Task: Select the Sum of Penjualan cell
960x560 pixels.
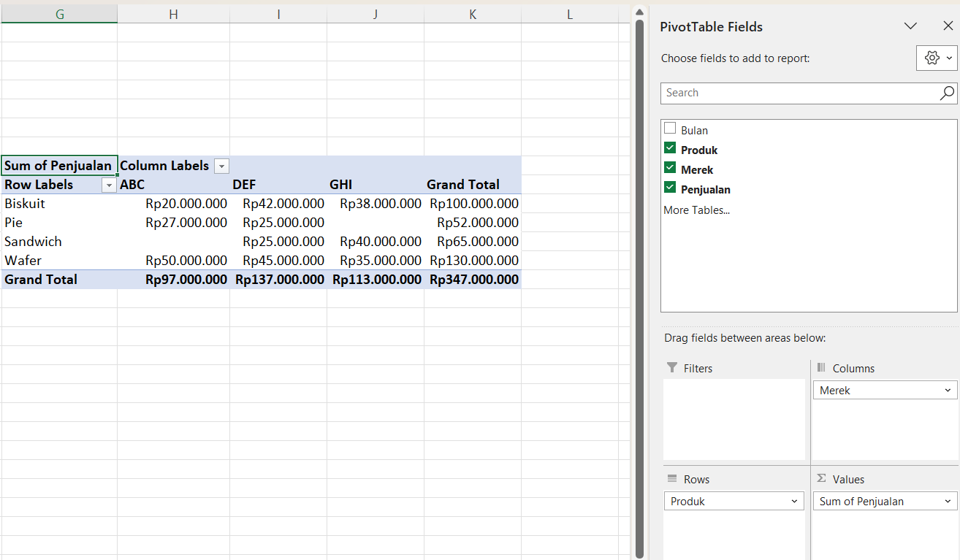Action: (x=59, y=166)
